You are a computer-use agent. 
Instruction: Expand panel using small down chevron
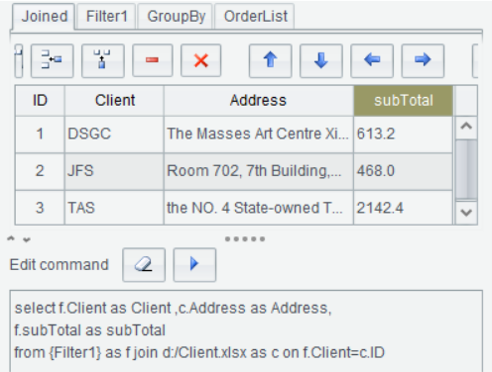(27, 240)
